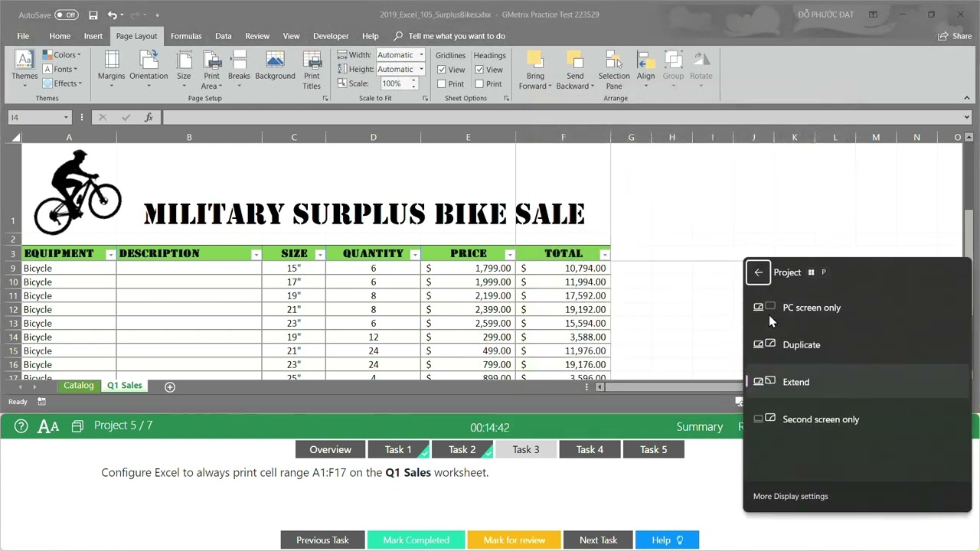980x551 pixels.
Task: Select Extend projection mode
Action: coord(857,382)
